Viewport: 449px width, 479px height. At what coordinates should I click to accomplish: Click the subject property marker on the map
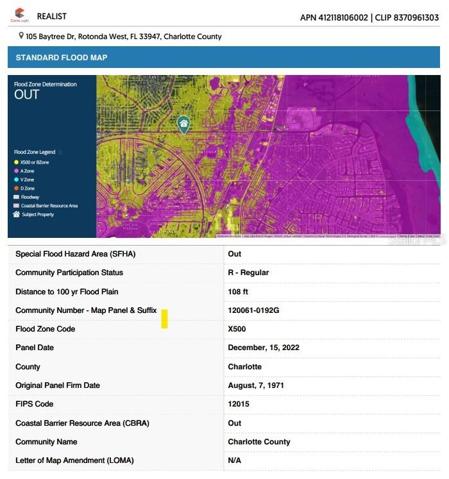pyautogui.click(x=183, y=125)
